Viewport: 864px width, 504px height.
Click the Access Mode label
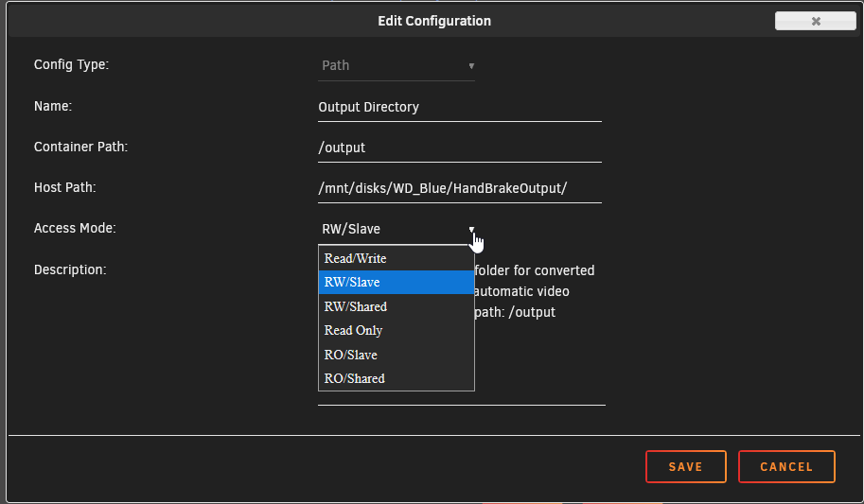click(75, 228)
